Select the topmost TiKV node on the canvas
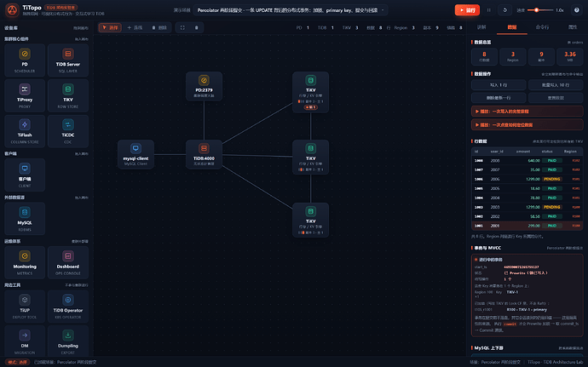The width and height of the screenshot is (588, 367). click(310, 92)
